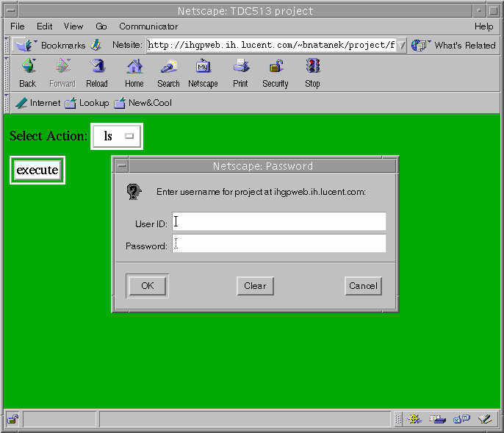The width and height of the screenshot is (504, 433).
Task: Click the 'Select Action:' label text
Action: [x=48, y=136]
